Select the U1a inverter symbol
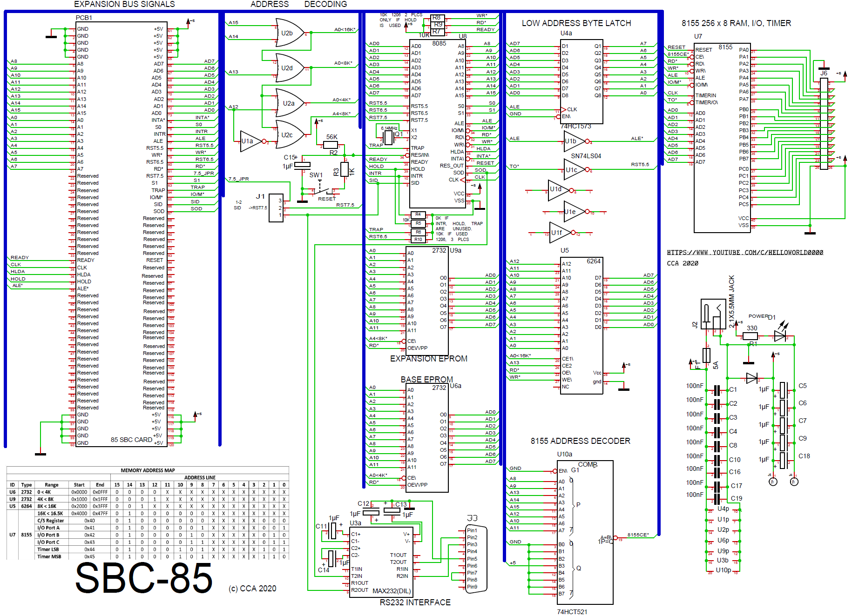 (250, 141)
